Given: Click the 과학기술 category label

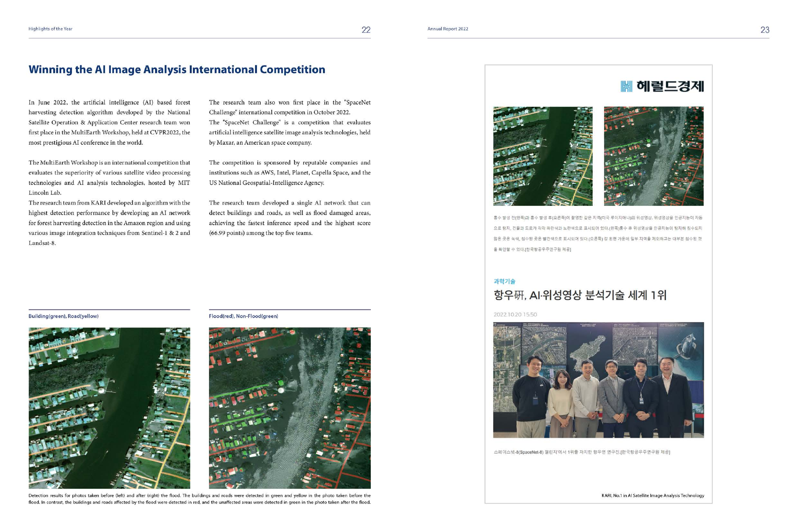Looking at the screenshot, I should pyautogui.click(x=504, y=281).
